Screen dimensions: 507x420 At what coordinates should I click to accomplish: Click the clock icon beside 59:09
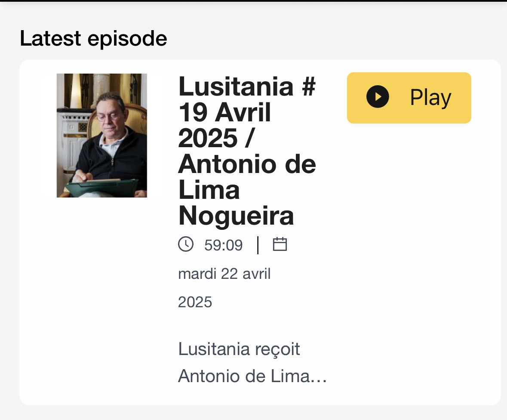point(186,244)
